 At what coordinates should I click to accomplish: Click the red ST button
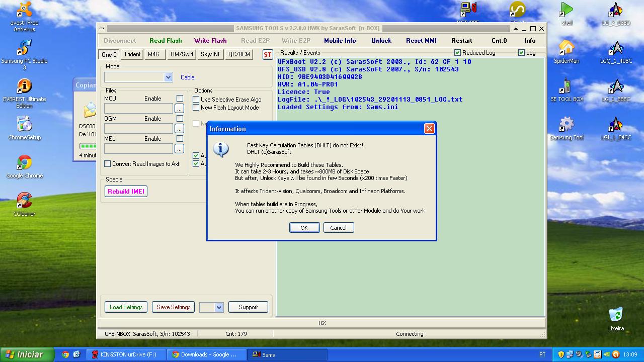(x=268, y=55)
